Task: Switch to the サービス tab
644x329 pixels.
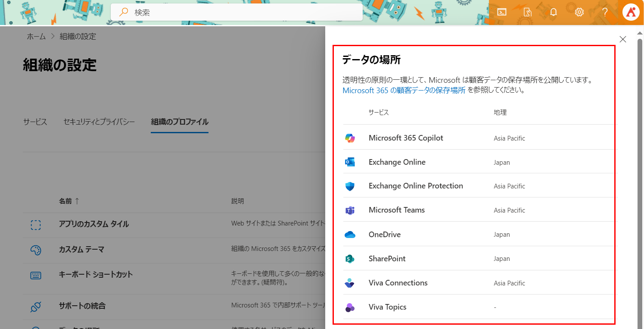Action: (35, 122)
